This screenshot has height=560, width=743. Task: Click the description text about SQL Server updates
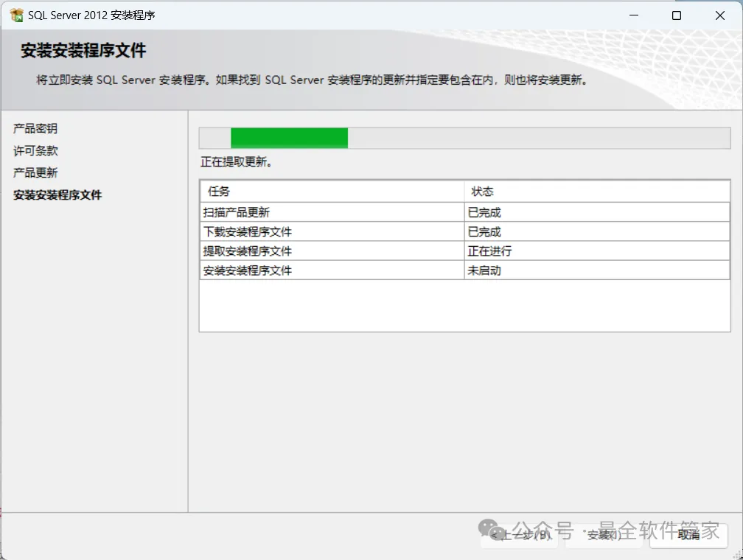[x=312, y=80]
